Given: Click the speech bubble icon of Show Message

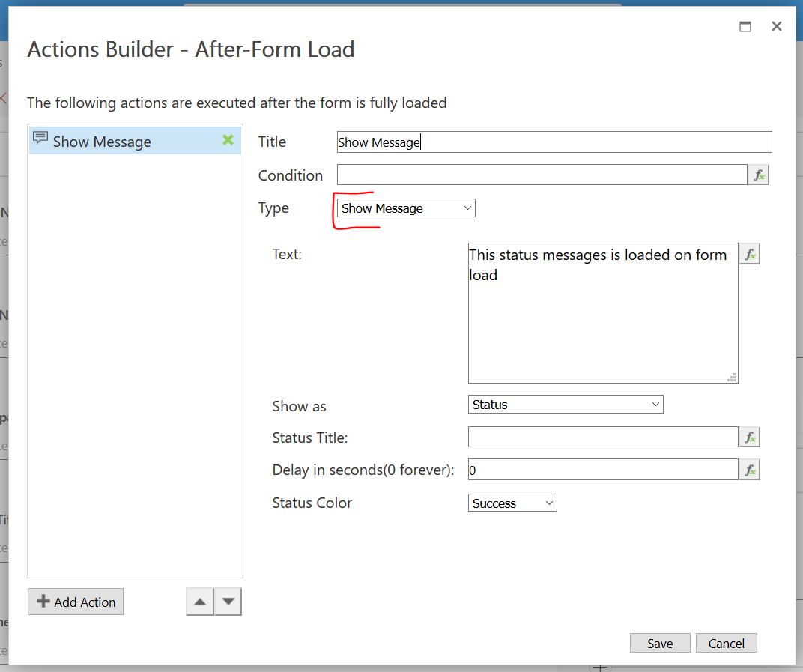Looking at the screenshot, I should click(x=41, y=139).
